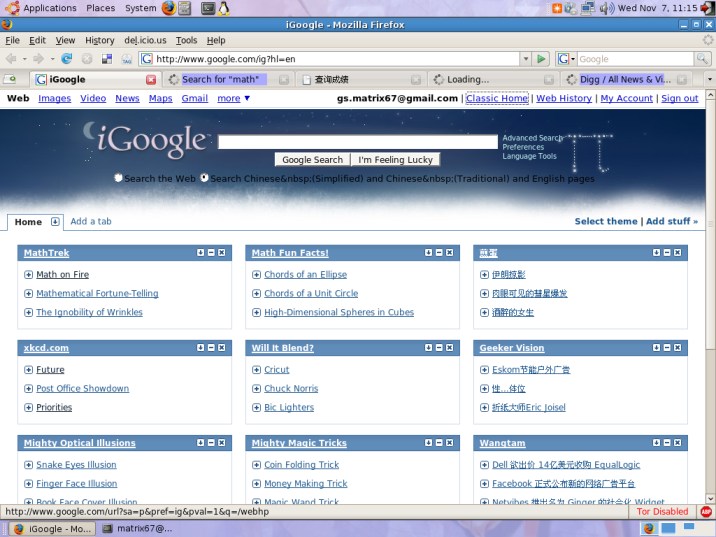716x537 pixels.
Task: Click the Tux penguin panel icon
Action: [224, 8]
